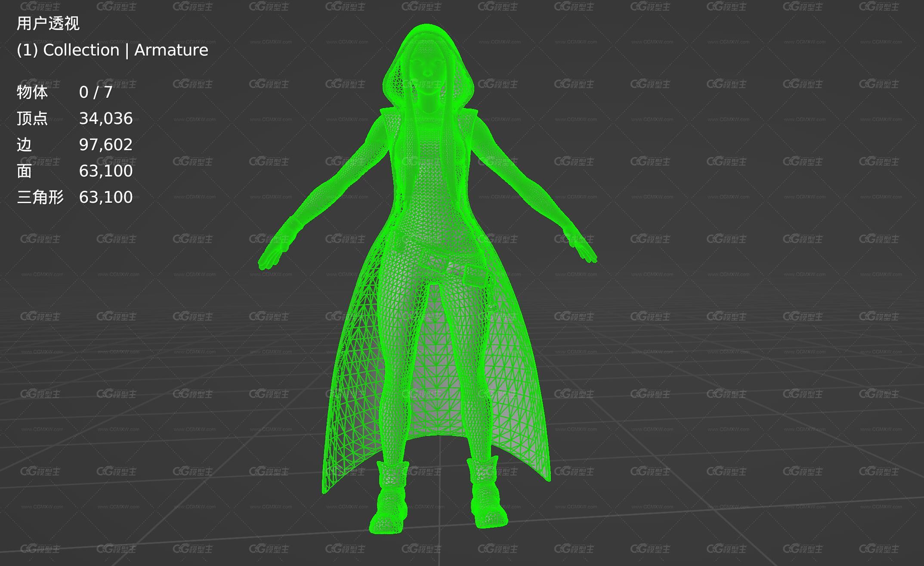The image size is (924, 566).
Task: Click the '顶点' vertices statistic label
Action: pos(32,118)
